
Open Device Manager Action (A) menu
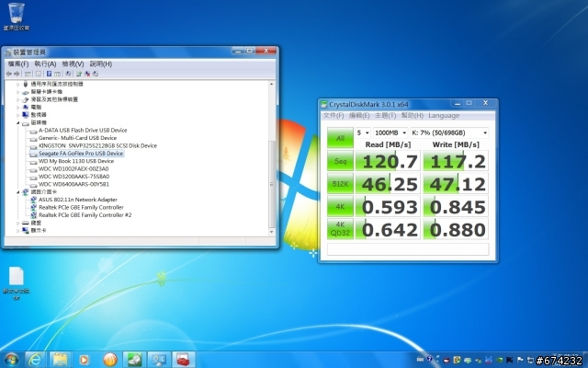tap(45, 63)
